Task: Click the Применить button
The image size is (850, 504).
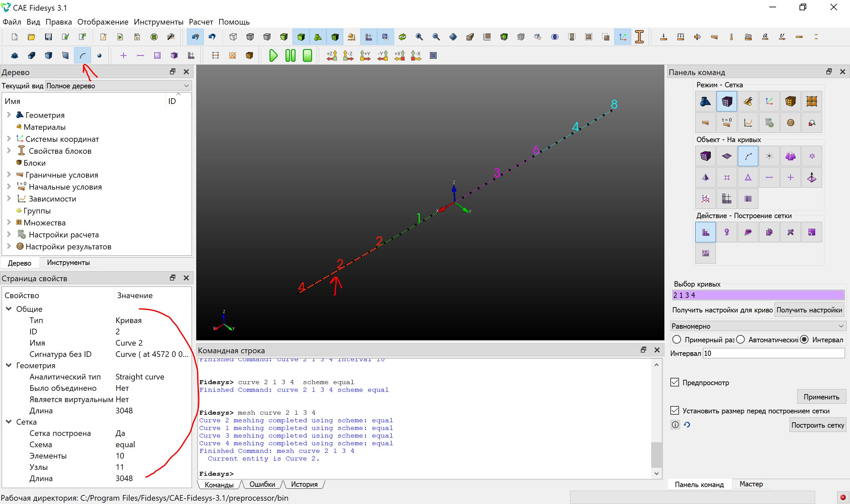Action: (x=821, y=397)
